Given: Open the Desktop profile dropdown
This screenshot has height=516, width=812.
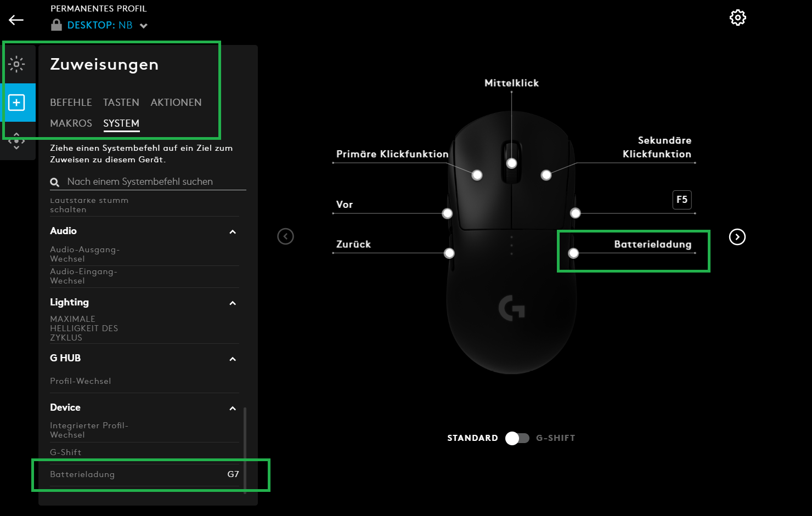Looking at the screenshot, I should tap(144, 26).
